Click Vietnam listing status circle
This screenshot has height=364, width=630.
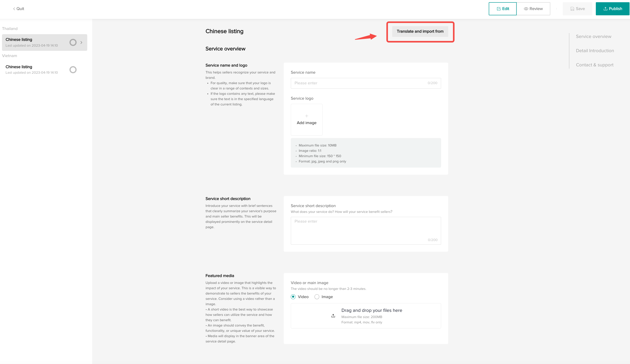(73, 69)
